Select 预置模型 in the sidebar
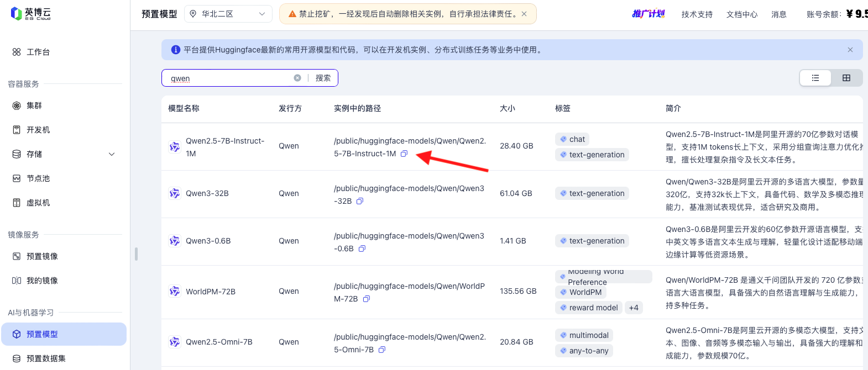The width and height of the screenshot is (868, 370). 64,334
